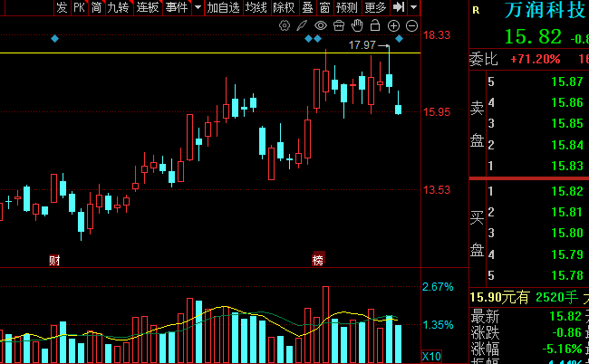Image resolution: width=589 pixels, height=364 pixels.
Task: Click the 1.35% volume axis label
Action: point(438,325)
